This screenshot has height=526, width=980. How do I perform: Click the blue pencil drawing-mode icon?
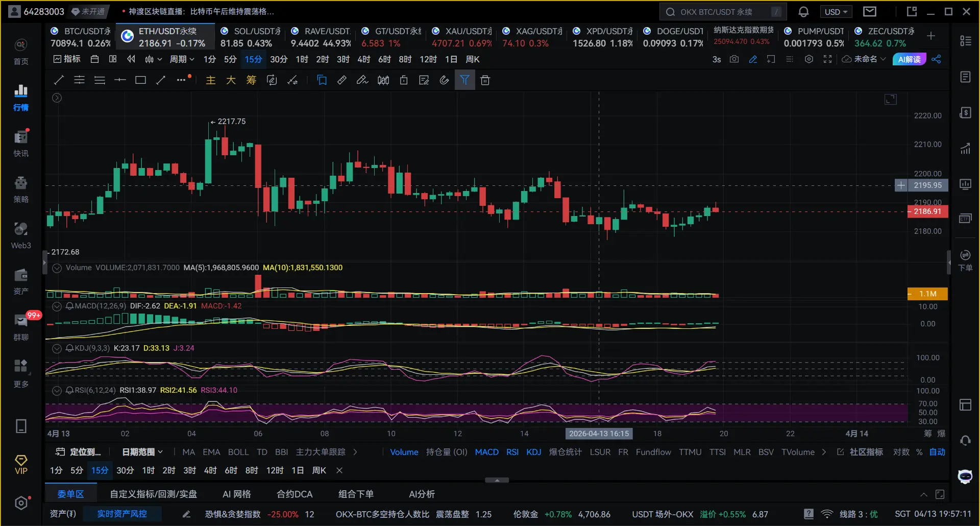753,59
